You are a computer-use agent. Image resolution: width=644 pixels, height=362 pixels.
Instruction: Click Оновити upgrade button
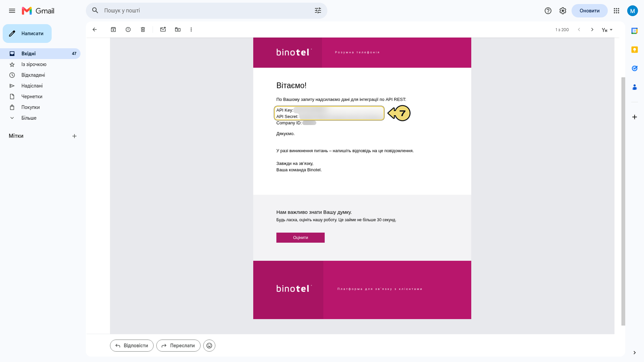[589, 11]
